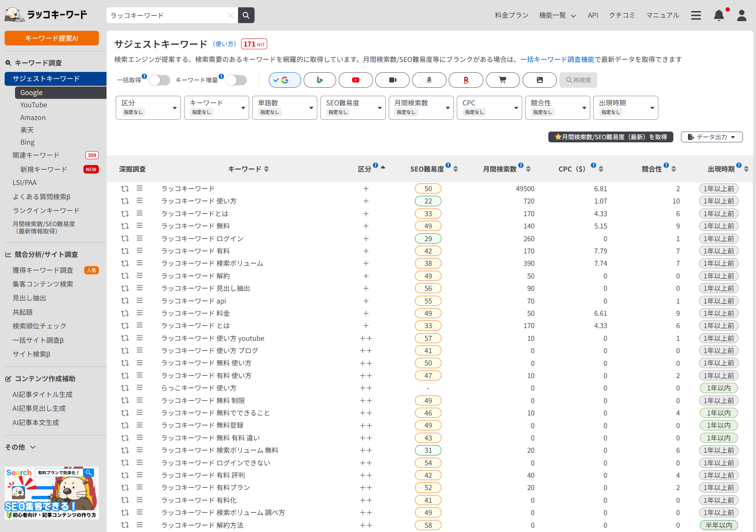Screen dimensions: 756x532
Task: Expand the データ出力 dropdown
Action: (x=711, y=137)
